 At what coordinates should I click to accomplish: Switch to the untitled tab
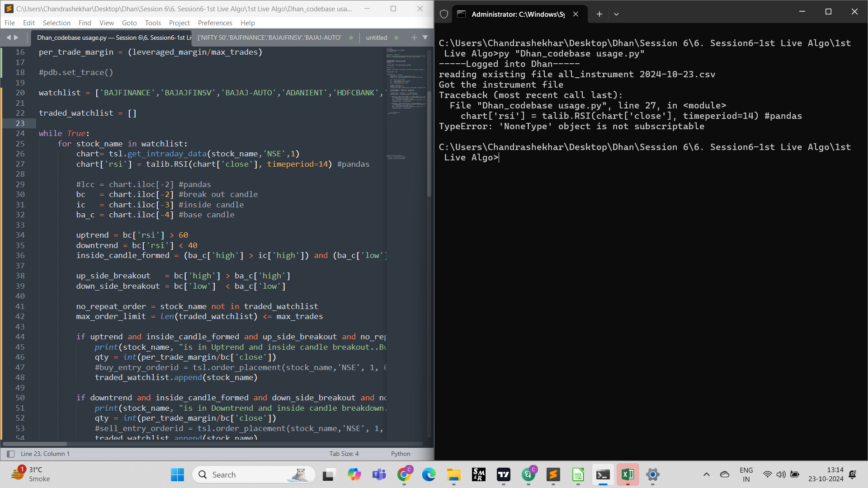pyautogui.click(x=376, y=38)
